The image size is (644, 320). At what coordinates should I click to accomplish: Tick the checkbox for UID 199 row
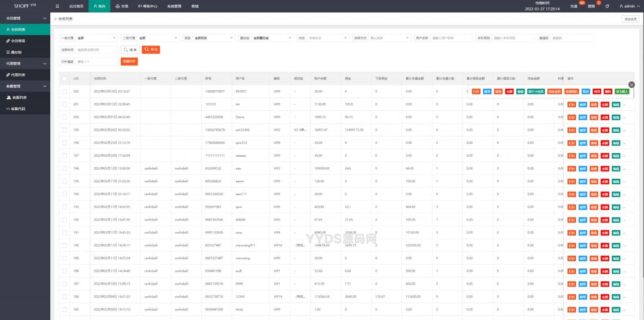click(x=64, y=130)
